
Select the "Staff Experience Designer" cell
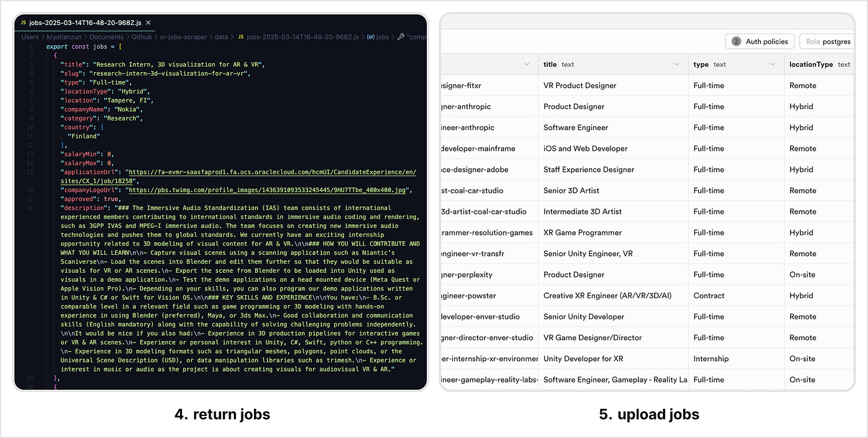point(613,169)
